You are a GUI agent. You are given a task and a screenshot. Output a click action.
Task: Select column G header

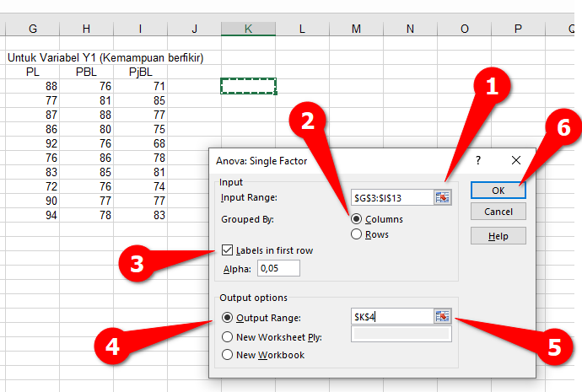click(33, 29)
